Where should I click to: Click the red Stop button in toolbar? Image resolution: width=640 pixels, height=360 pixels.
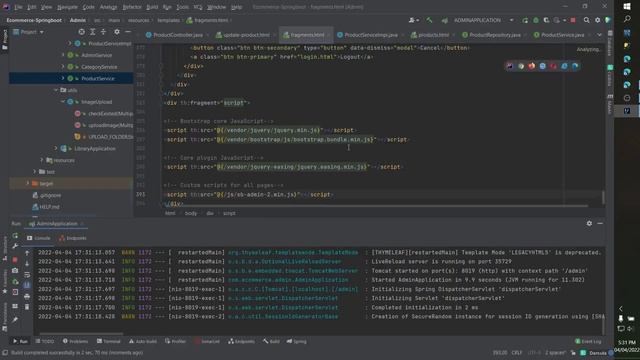tap(573, 20)
